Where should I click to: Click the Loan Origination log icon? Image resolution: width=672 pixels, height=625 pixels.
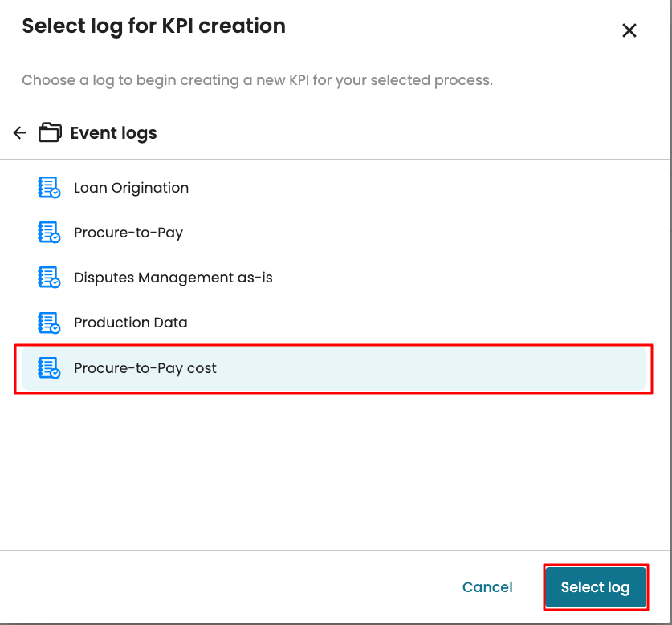(49, 188)
